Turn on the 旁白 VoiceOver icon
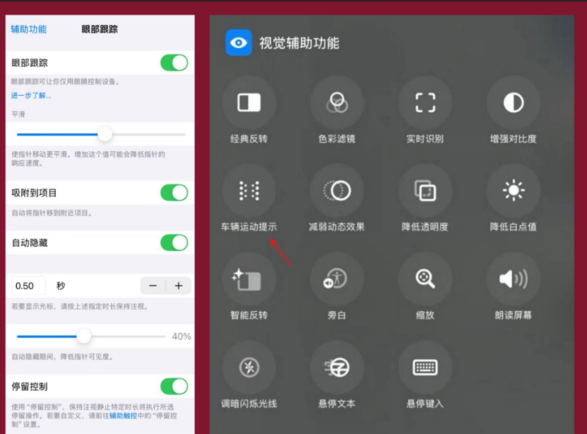This screenshot has width=587, height=434. pyautogui.click(x=337, y=279)
